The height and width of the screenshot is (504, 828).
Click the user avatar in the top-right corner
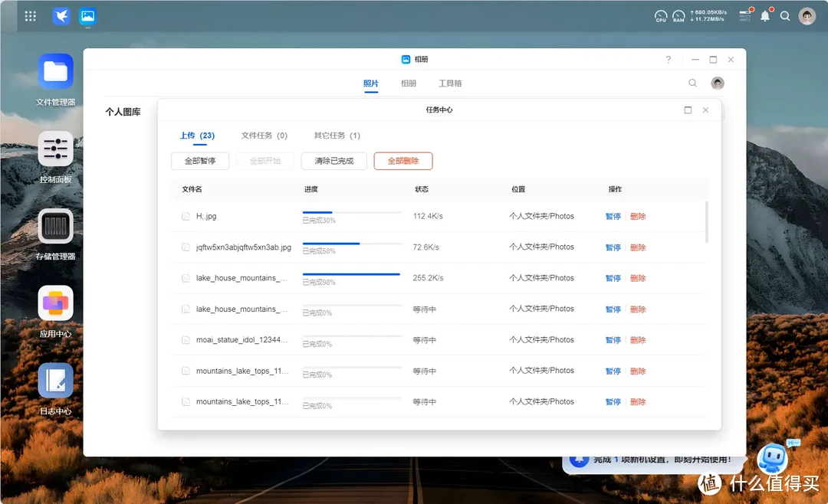click(807, 15)
